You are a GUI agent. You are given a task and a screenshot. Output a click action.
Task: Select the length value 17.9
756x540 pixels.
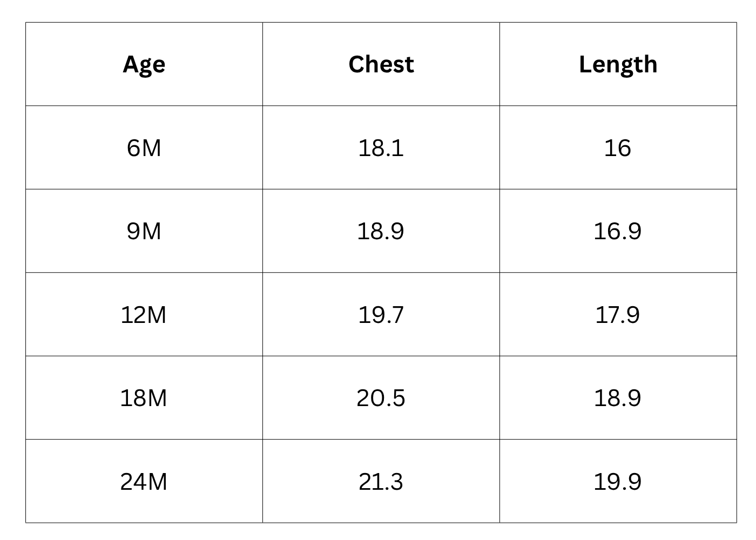pyautogui.click(x=617, y=315)
